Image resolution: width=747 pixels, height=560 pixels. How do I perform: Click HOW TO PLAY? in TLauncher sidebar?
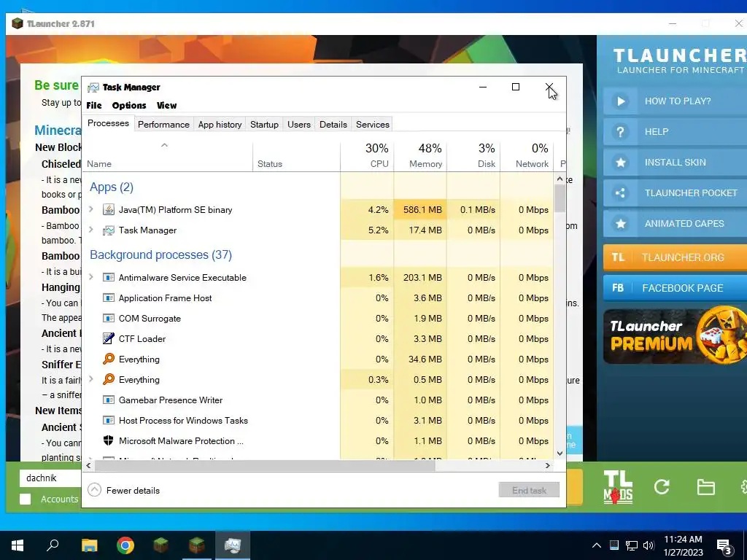click(675, 101)
